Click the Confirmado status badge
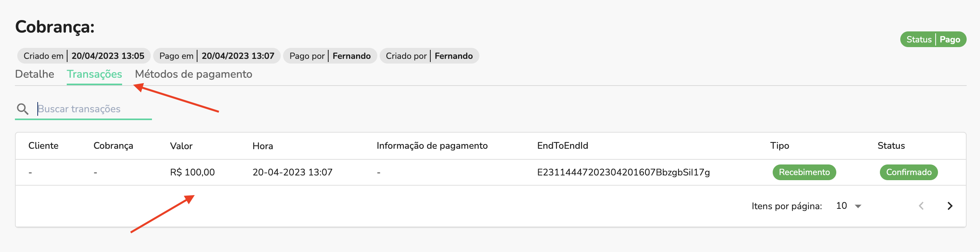The image size is (980, 252). pos(909,172)
